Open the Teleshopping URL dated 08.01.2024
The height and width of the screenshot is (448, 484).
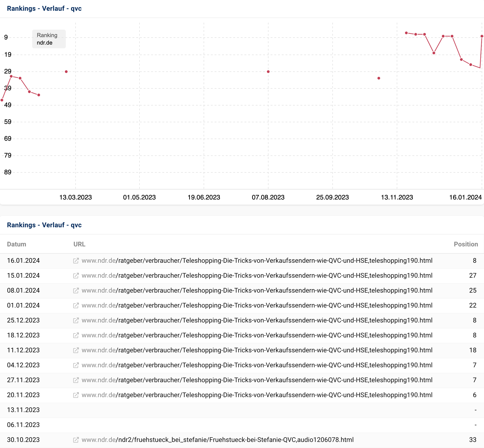pyautogui.click(x=257, y=290)
